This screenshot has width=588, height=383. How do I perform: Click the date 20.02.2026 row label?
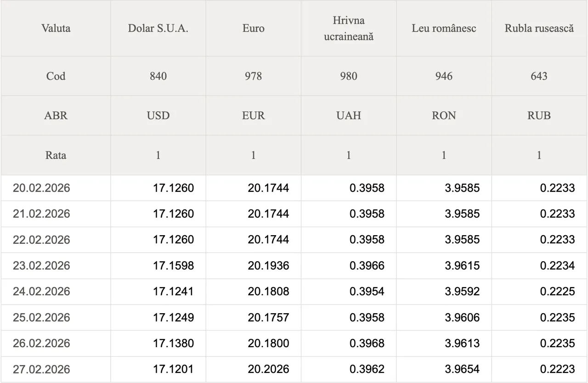tap(41, 188)
